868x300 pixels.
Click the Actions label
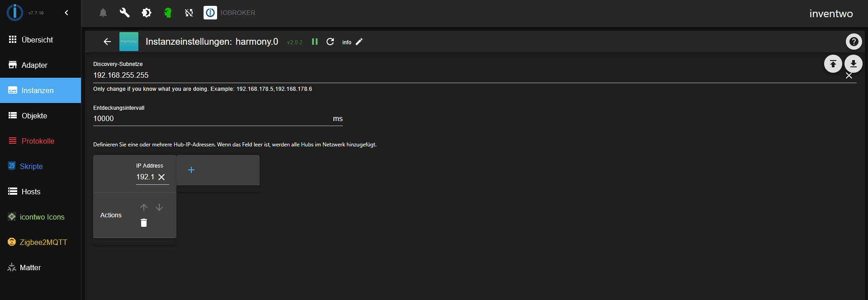111,215
